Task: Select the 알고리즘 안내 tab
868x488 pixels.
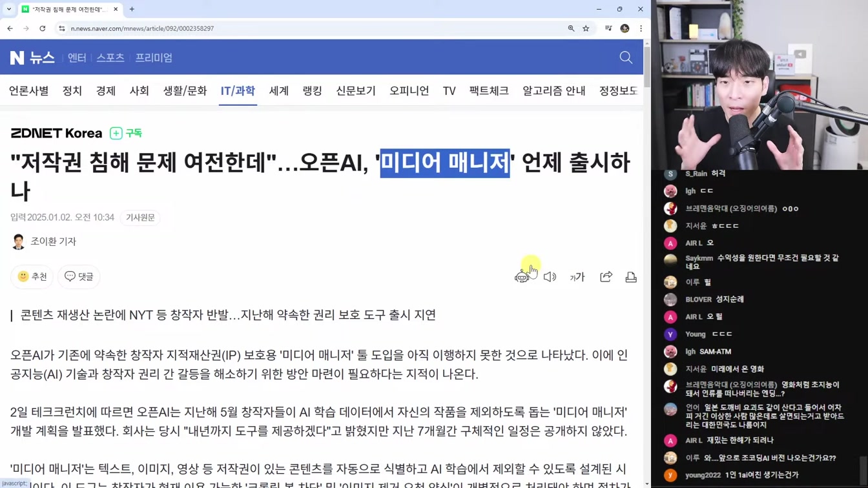Action: (554, 91)
